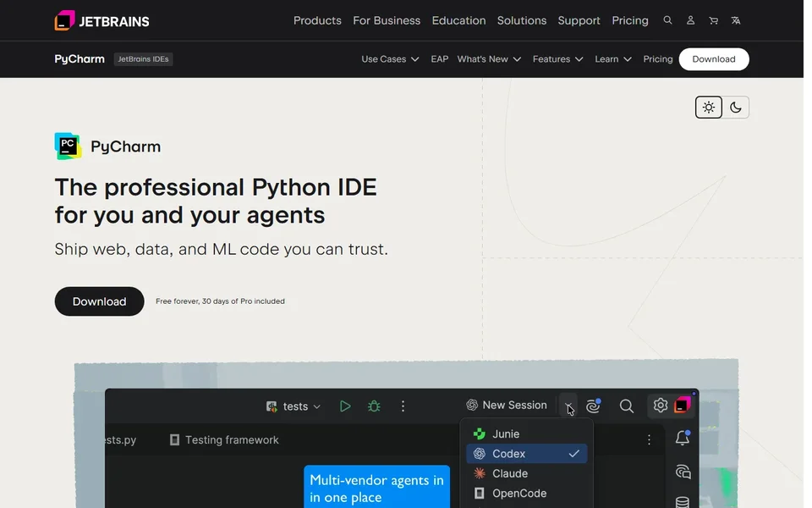Screen dimensions: 812x508
Task: Switch to the partially visible tests.py tab
Action: pyautogui.click(x=121, y=440)
